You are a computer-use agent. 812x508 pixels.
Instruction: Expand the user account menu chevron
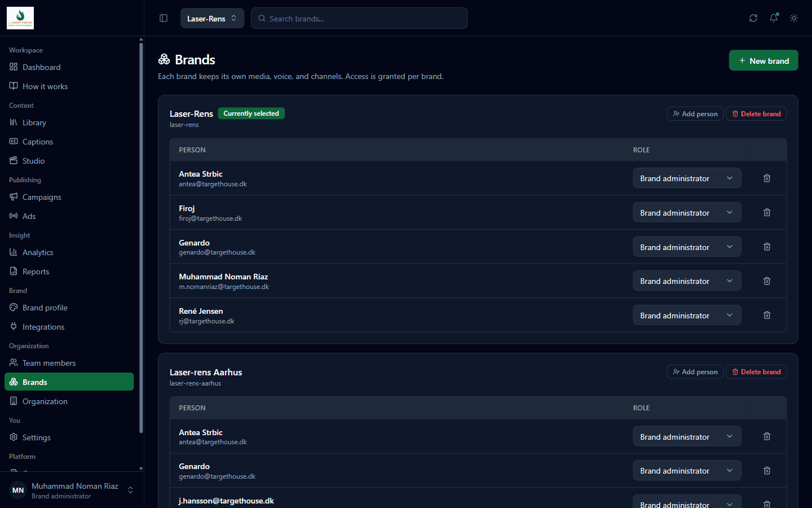[x=130, y=491]
